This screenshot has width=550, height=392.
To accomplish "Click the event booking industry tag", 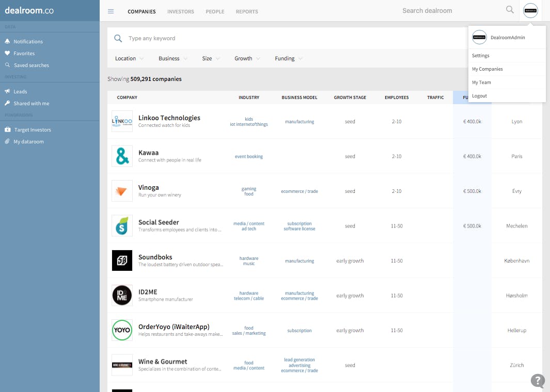I will click(249, 156).
